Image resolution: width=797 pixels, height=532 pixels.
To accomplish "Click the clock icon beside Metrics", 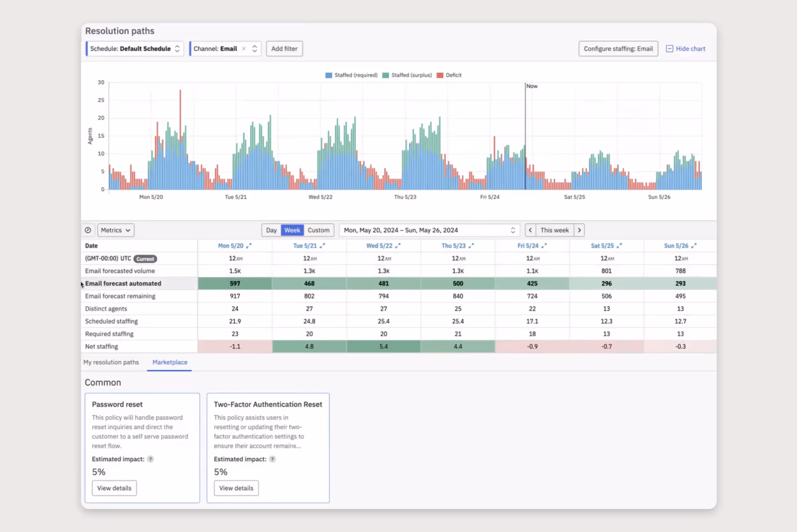I will point(88,230).
